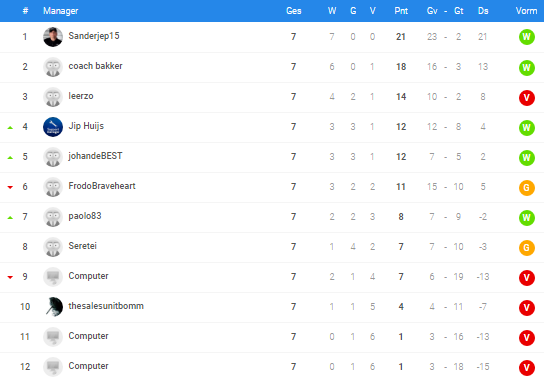Viewport: 545px width, 382px height.
Task: Sort by the Manager column header
Action: point(60,11)
